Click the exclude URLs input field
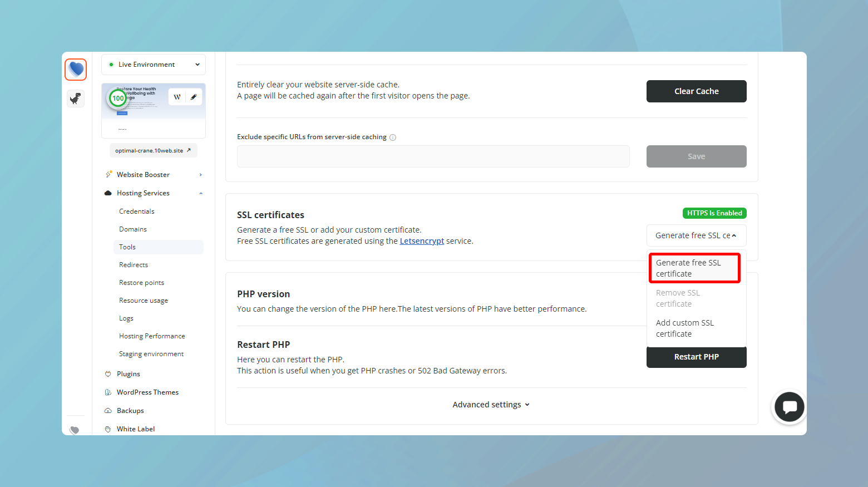The height and width of the screenshot is (487, 868). click(433, 156)
